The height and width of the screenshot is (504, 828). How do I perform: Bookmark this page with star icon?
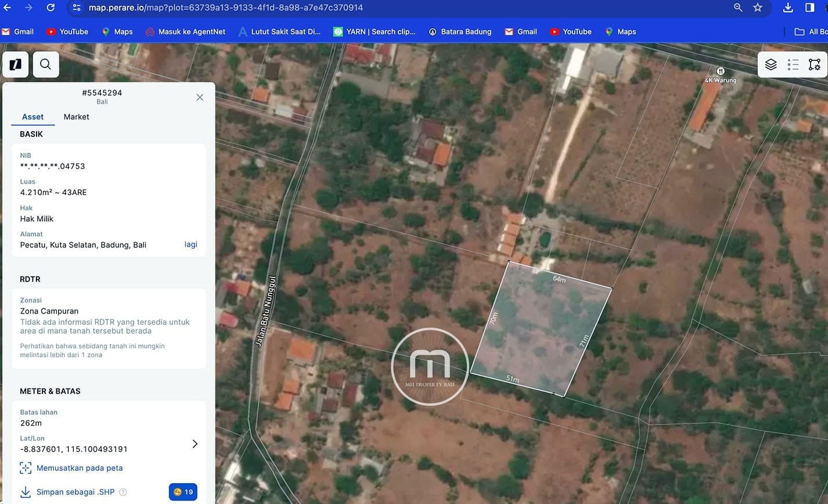tap(757, 8)
